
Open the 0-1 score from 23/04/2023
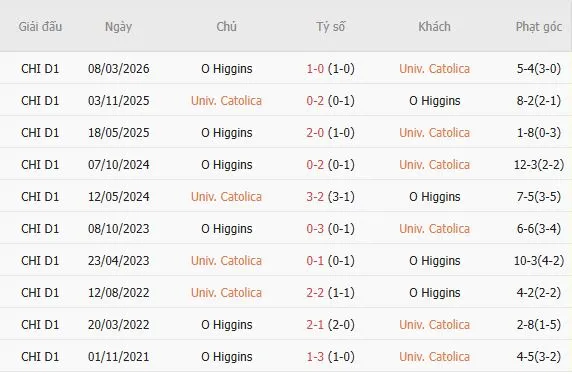click(x=315, y=261)
